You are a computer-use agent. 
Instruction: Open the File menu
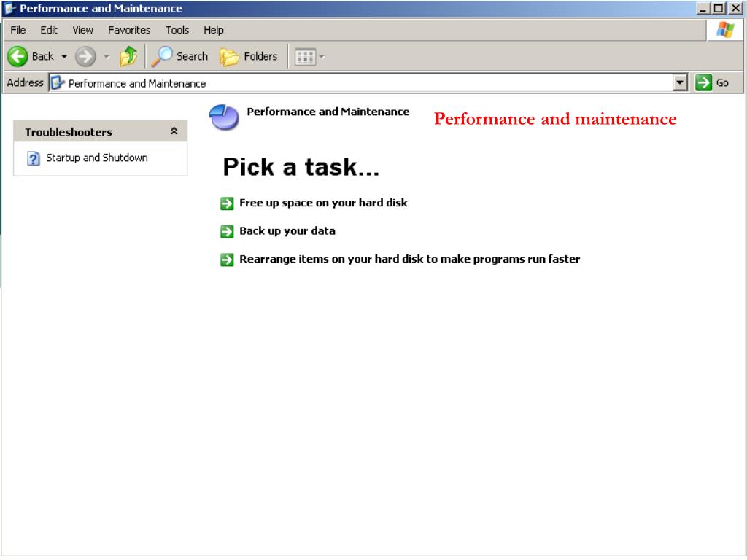pos(18,30)
